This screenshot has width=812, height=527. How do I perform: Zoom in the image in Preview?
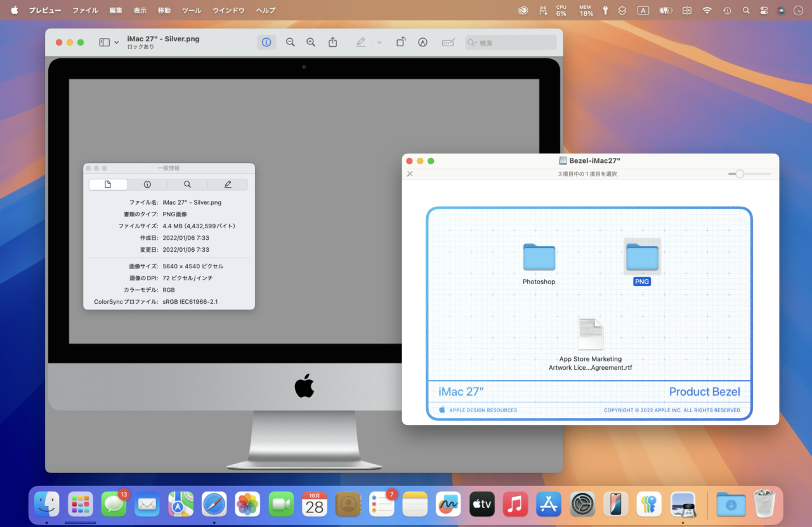click(x=311, y=42)
